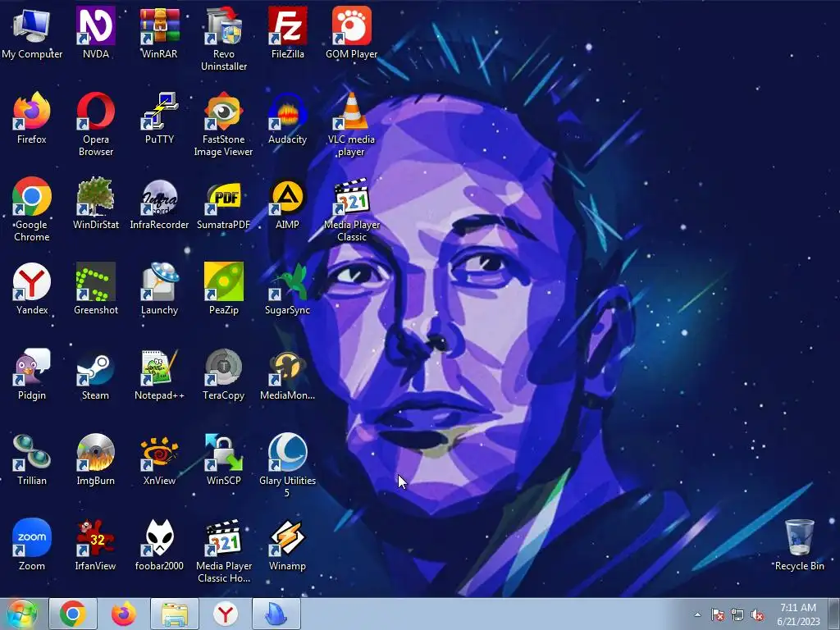840x630 pixels.
Task: Launch Chrome from the taskbar
Action: point(73,614)
